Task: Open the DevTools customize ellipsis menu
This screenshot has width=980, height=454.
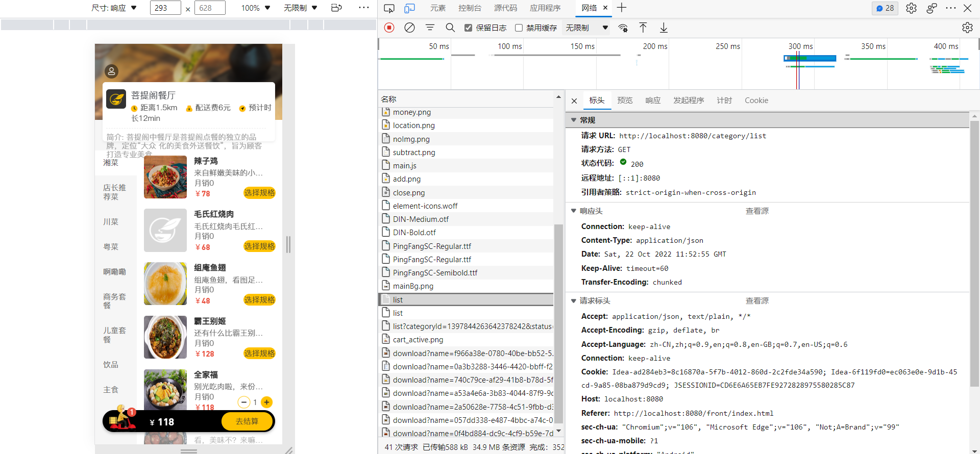Action: click(x=950, y=8)
